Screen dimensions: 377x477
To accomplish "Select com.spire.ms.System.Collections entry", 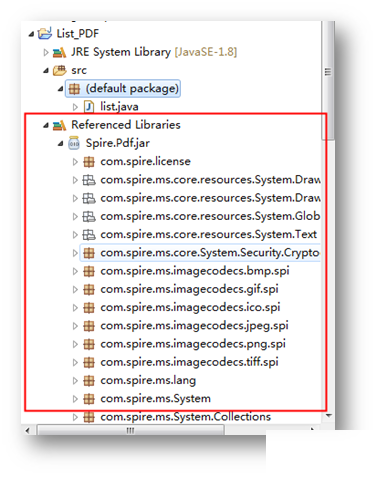I will [x=186, y=417].
